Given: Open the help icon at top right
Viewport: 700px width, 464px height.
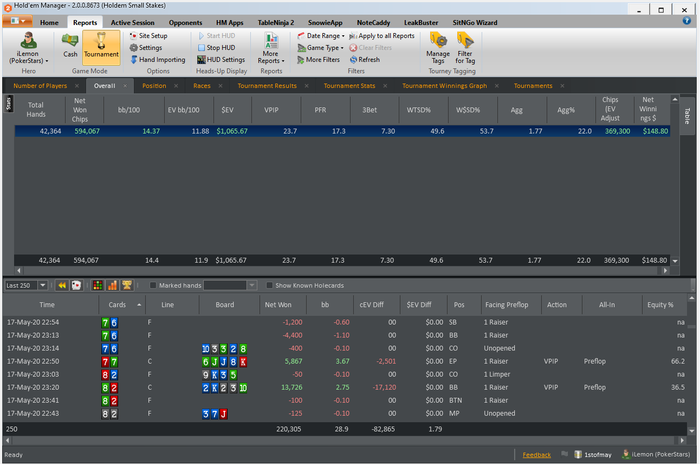Looking at the screenshot, I should coord(687,21).
